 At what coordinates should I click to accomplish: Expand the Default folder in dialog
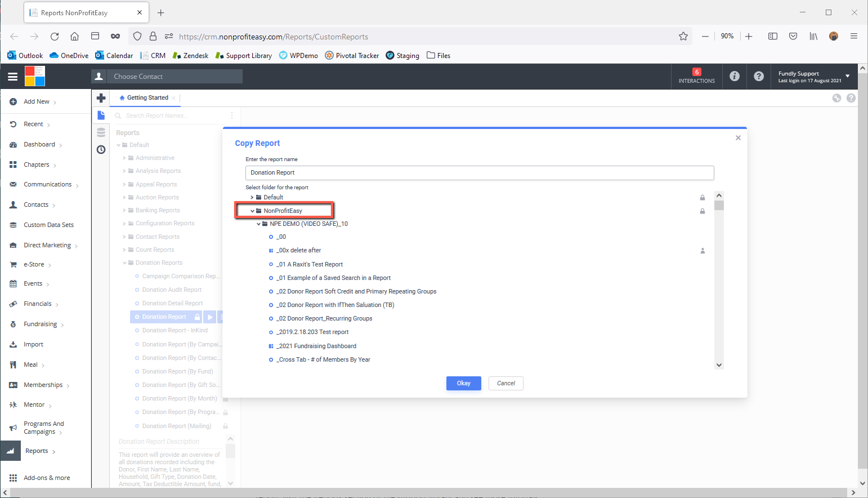pyautogui.click(x=252, y=198)
